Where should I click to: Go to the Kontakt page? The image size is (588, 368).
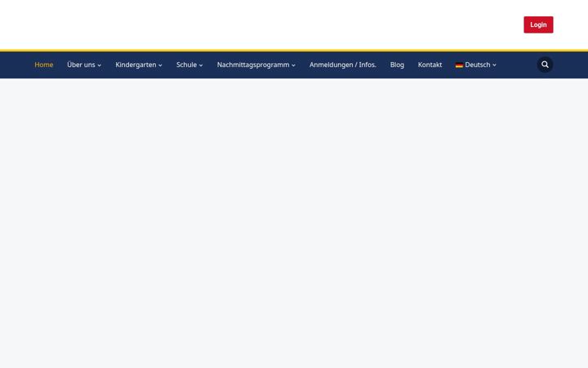click(430, 65)
